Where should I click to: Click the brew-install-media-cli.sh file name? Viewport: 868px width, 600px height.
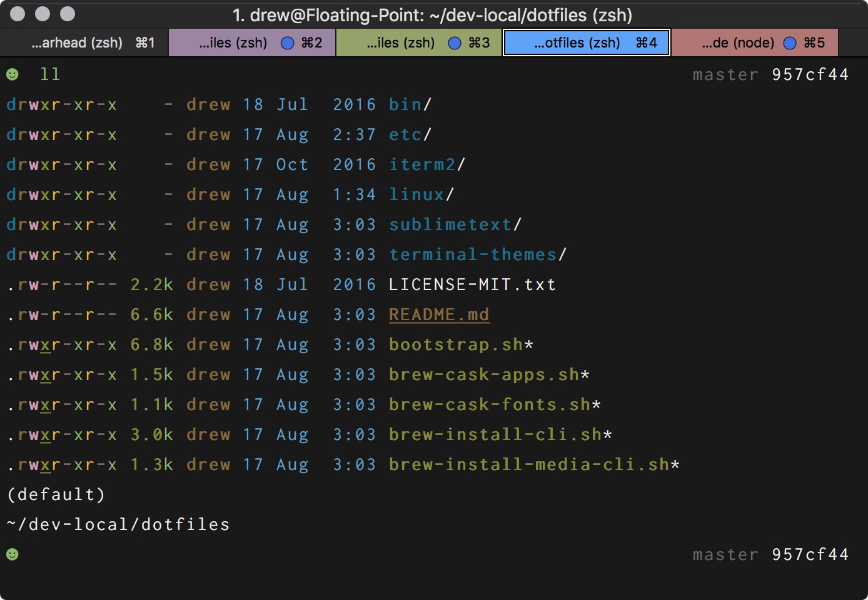point(534,464)
